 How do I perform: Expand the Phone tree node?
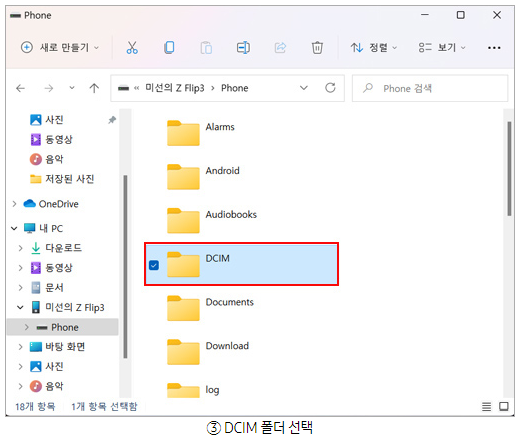pyautogui.click(x=27, y=327)
